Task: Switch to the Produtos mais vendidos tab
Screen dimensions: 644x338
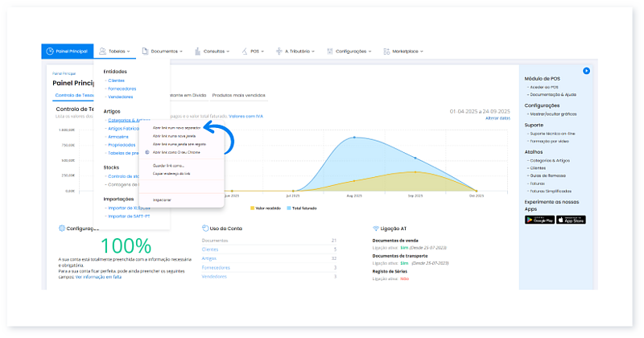Action: point(240,95)
